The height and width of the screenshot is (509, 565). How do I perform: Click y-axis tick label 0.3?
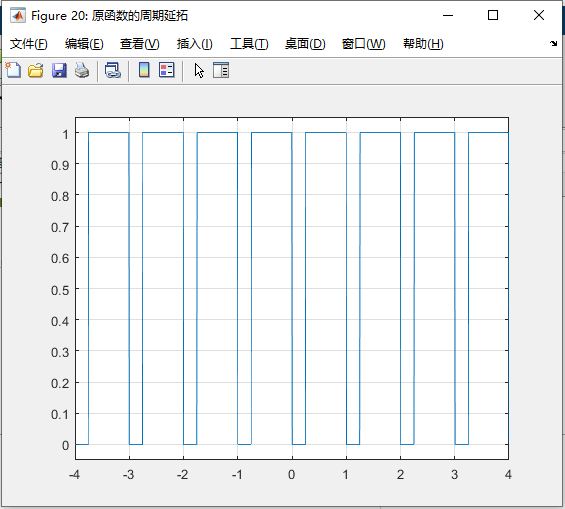pos(60,352)
